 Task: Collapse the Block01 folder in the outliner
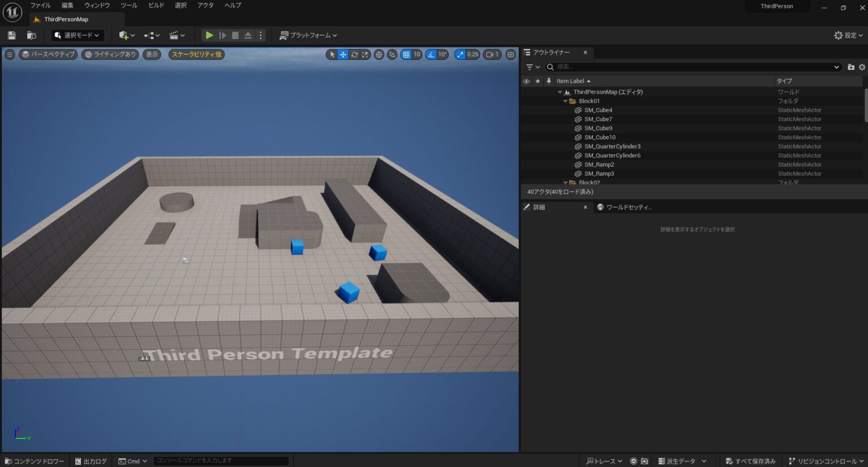point(565,101)
